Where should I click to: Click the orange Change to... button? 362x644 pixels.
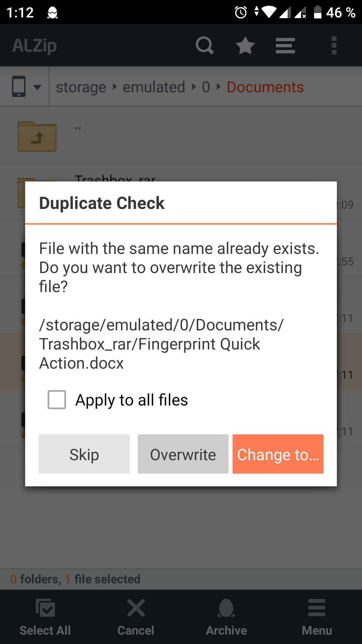tap(278, 454)
